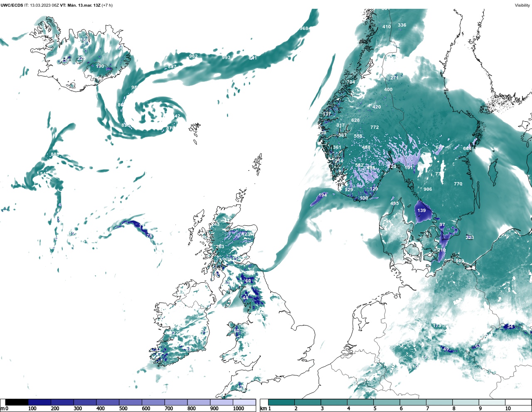Pick the lavender 900–1000 m legend swatch
Image resolution: width=532 pixels, height=412 pixels.
[x=221, y=402]
